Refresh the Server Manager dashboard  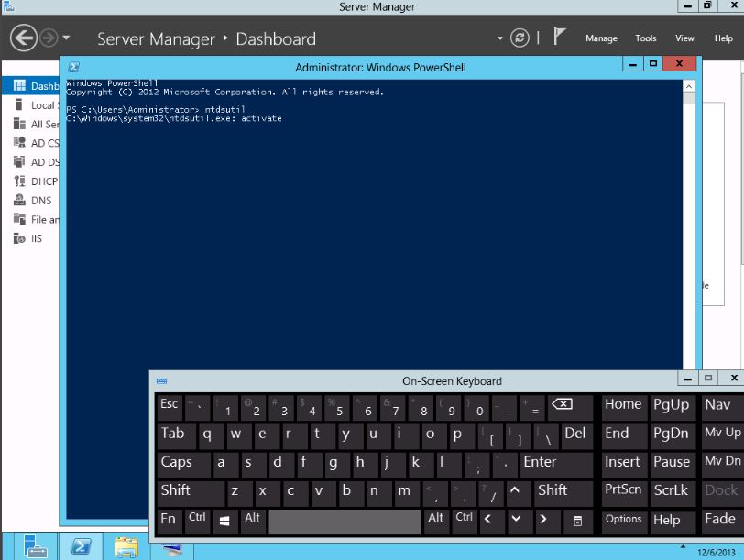pyautogui.click(x=520, y=38)
